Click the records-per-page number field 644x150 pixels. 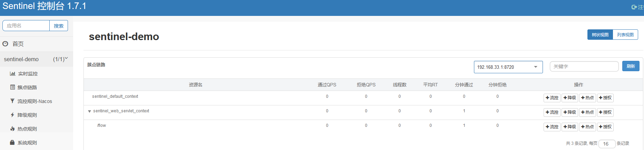tap(606, 144)
